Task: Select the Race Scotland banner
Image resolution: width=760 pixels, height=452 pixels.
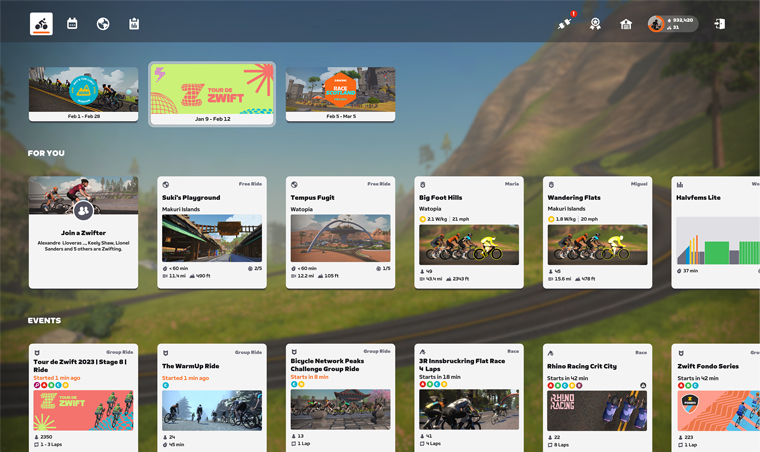Action: (340, 94)
